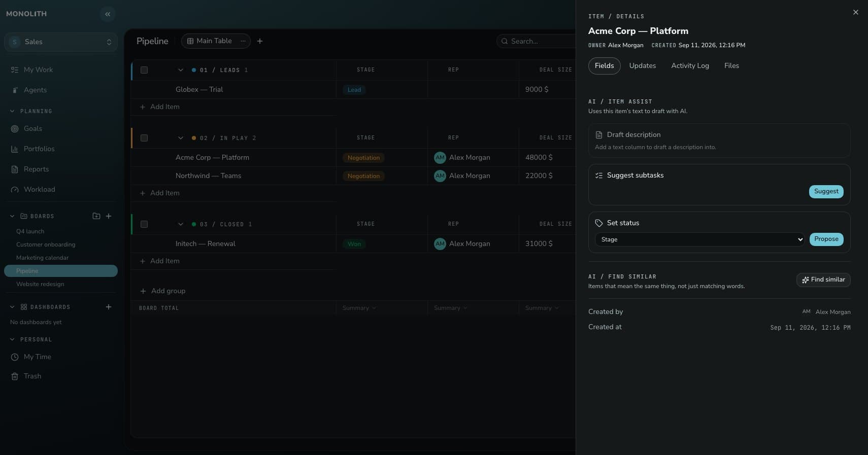Add Item to the In Play group

159,193
